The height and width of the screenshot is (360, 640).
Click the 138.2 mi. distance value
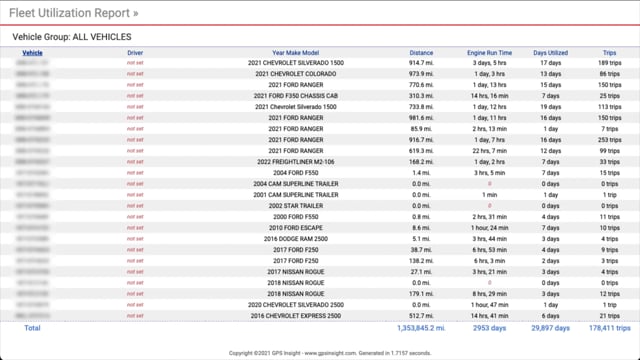point(421,261)
